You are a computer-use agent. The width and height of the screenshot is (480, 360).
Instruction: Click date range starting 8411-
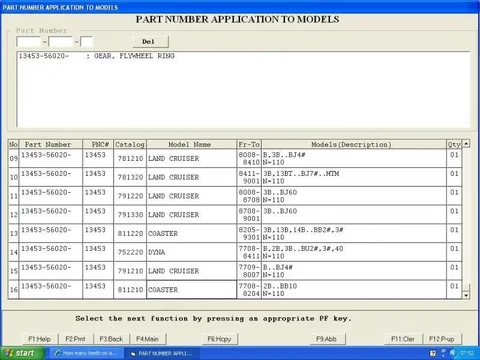point(249,177)
